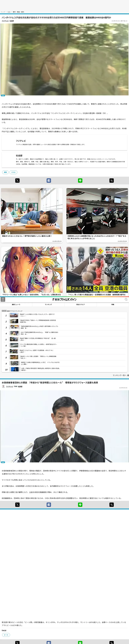Switch to the 最新ニュース tab
The image size is (129, 644).
16,305
